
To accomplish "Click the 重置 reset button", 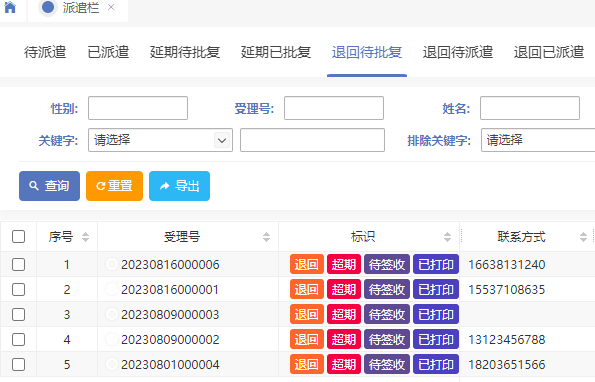I will [x=115, y=186].
